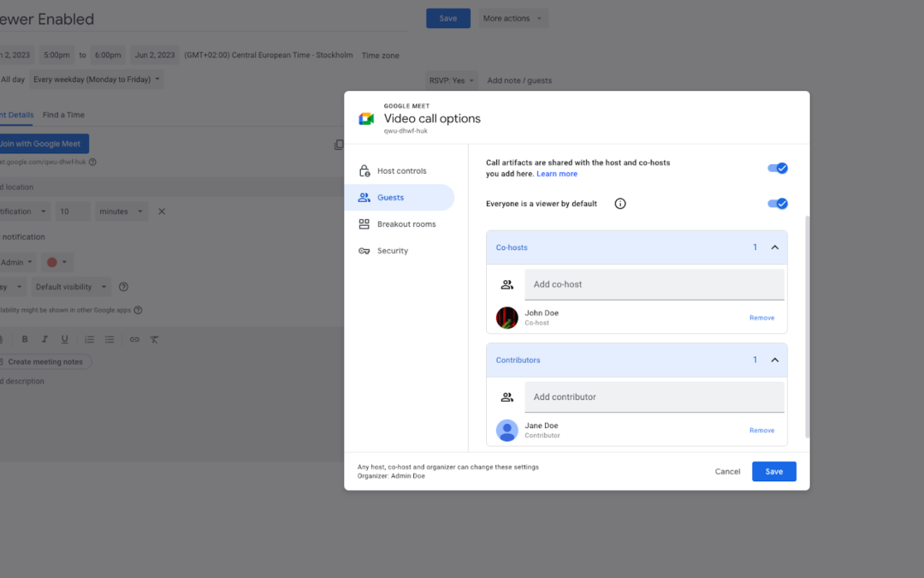The height and width of the screenshot is (578, 924).
Task: Open the event color dropdown
Action: click(x=56, y=263)
